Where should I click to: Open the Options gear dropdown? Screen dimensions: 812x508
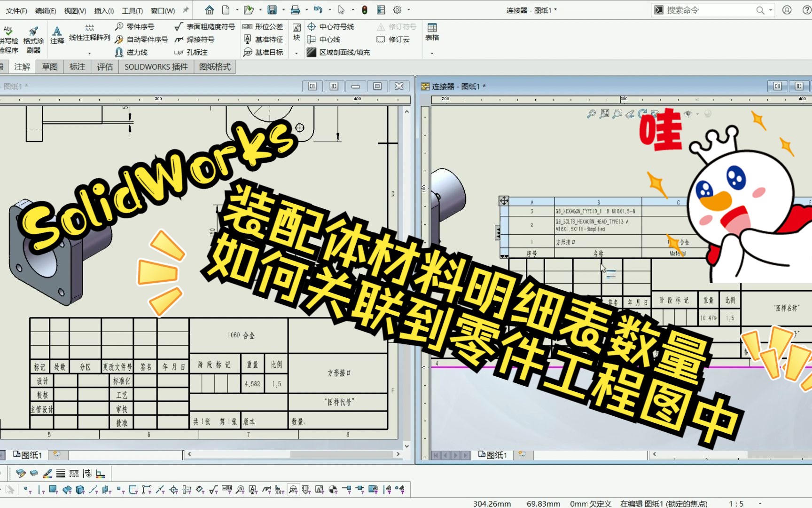[407, 10]
